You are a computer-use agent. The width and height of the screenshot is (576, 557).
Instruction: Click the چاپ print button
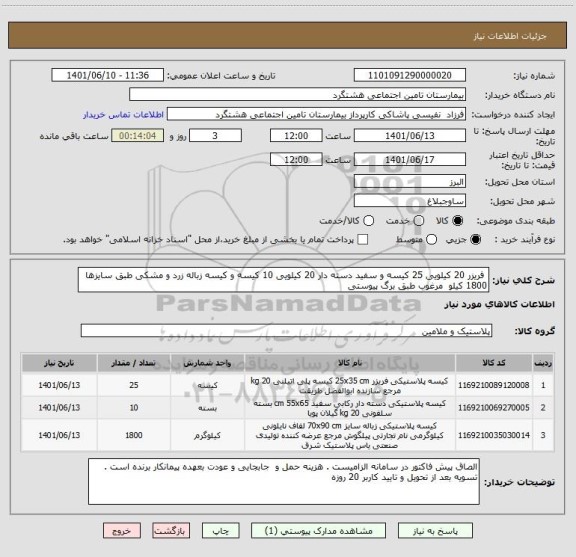[221, 531]
